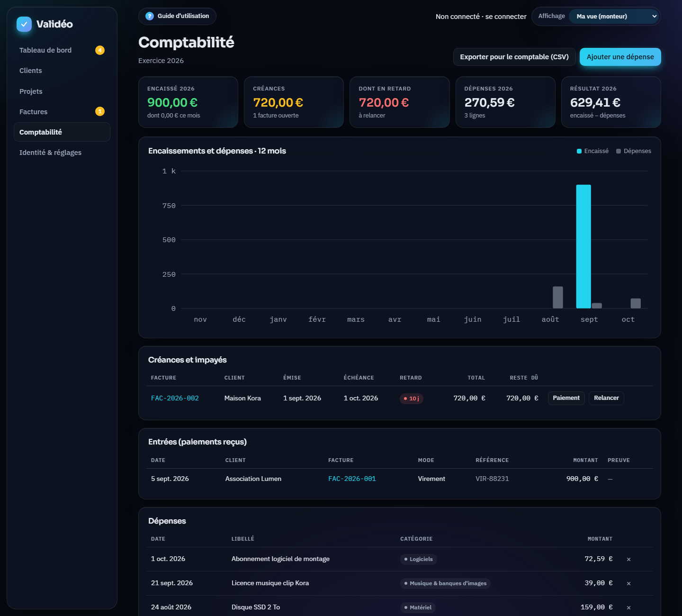The image size is (682, 616).
Task: Delete the Disque SSD 2 To expense
Action: 628,607
